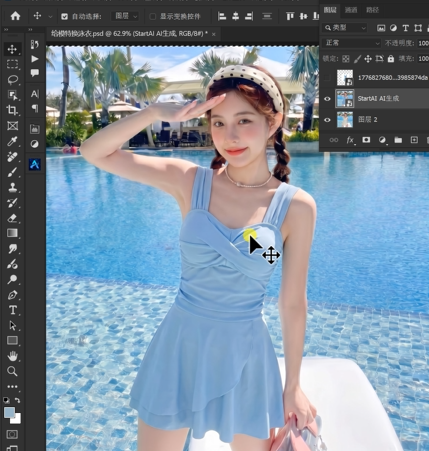Open the 类型 layer filter dropdown
This screenshot has height=451, width=429.
[x=345, y=28]
